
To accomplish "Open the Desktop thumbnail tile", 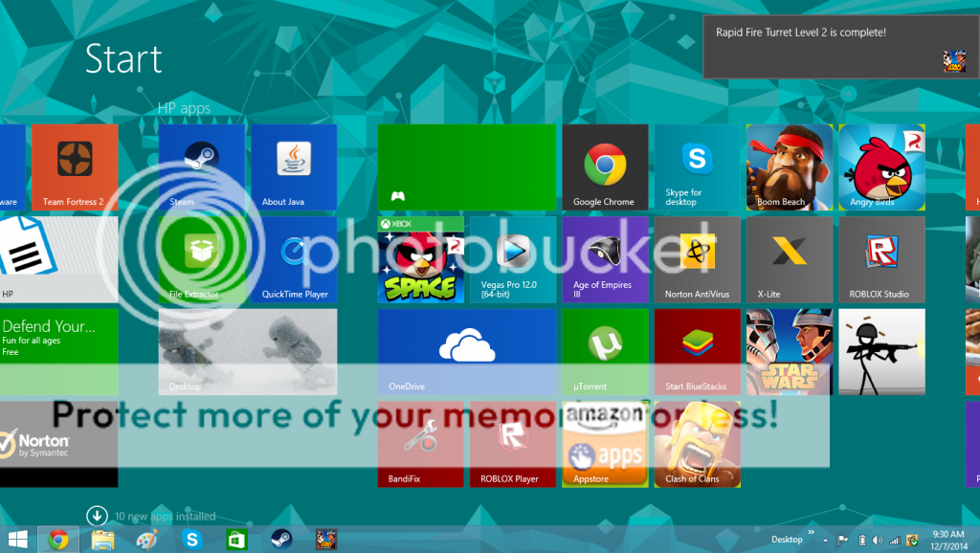I will tap(247, 351).
